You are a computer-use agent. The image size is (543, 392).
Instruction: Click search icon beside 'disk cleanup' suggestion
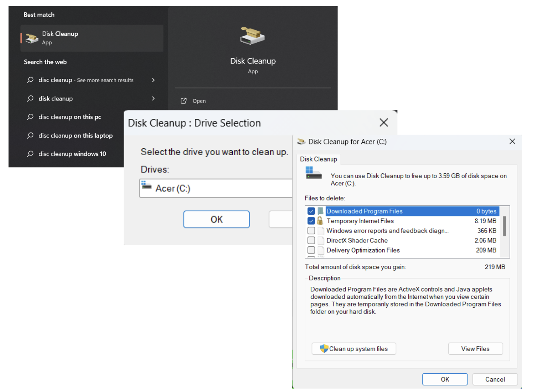coord(30,98)
